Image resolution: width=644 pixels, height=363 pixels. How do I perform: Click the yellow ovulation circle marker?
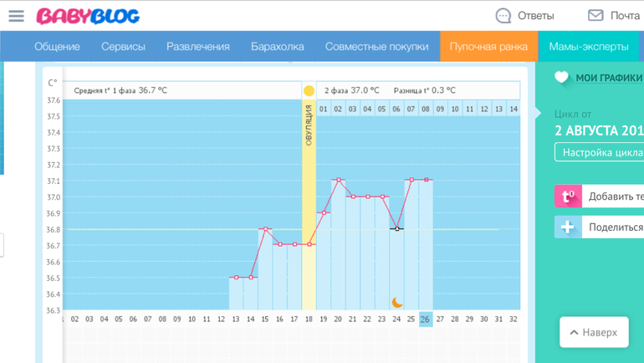pos(309,90)
